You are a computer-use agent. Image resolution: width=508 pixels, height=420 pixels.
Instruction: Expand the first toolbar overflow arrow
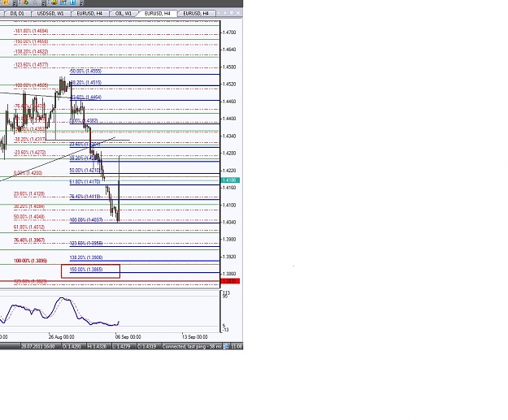[15, 3]
